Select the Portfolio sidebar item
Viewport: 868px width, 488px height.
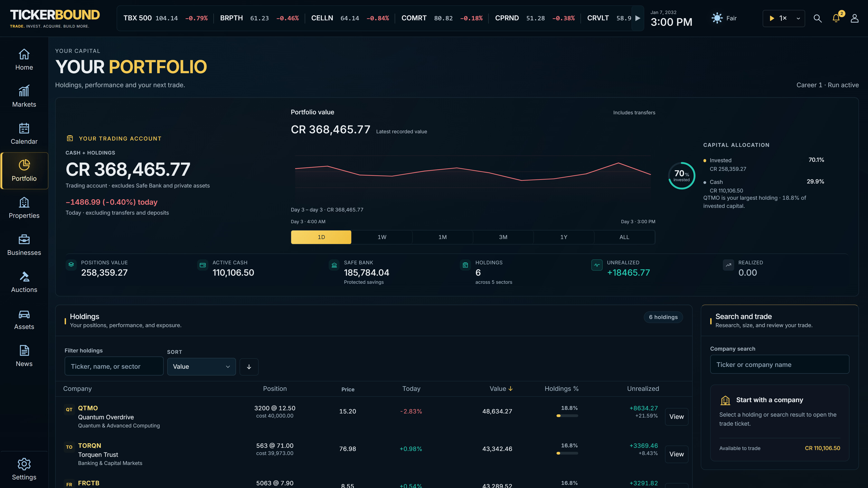(x=24, y=171)
